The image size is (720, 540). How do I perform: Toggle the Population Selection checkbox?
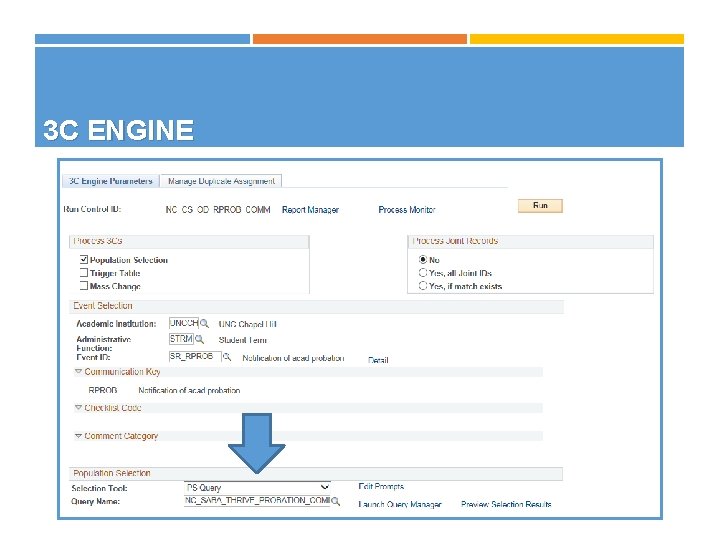tap(84, 259)
